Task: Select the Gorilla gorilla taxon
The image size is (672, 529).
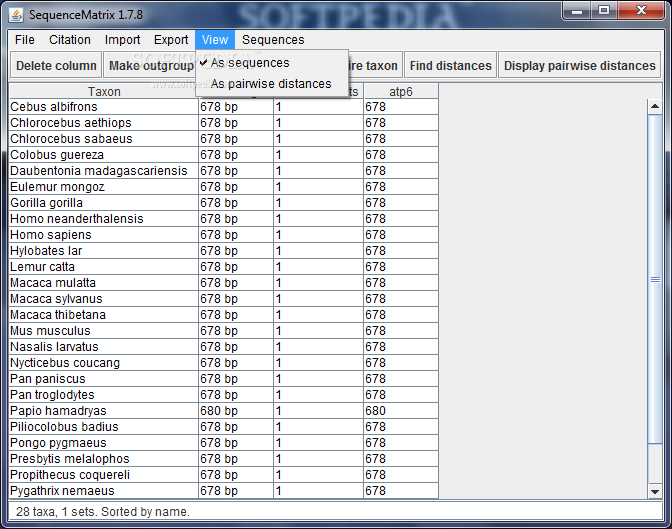Action: [x=103, y=203]
